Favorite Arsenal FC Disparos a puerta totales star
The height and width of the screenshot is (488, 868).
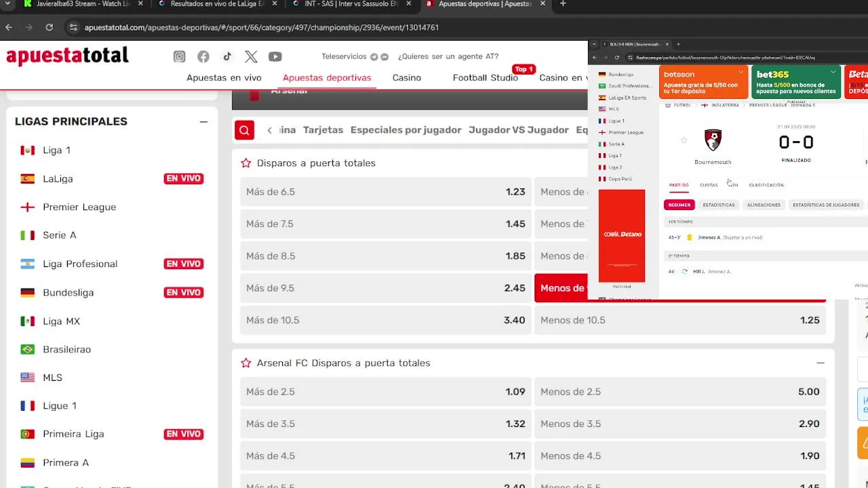pos(246,363)
